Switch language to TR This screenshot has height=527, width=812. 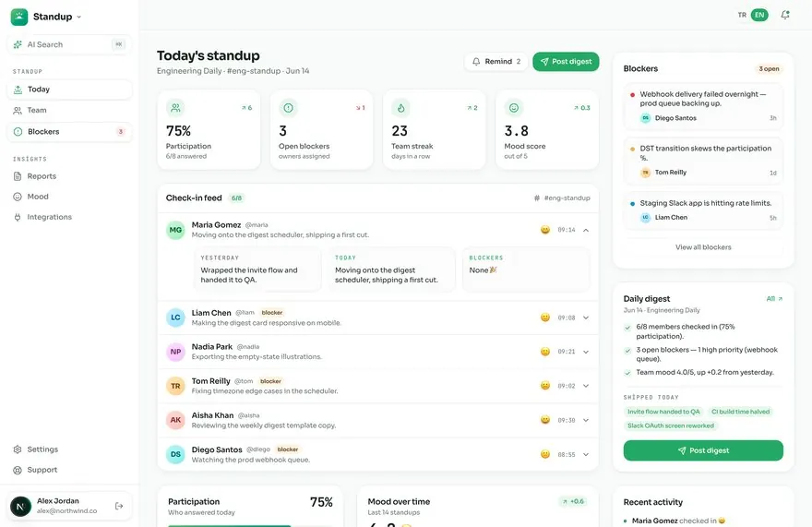point(742,15)
